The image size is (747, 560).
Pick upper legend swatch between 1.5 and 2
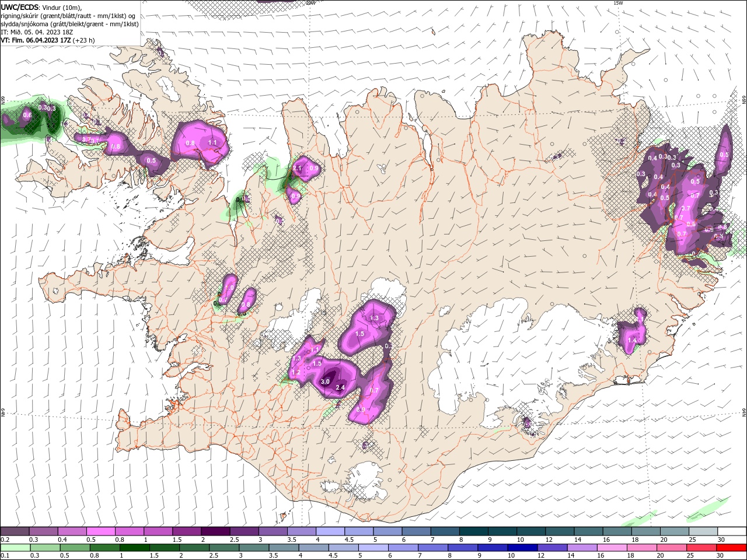186,531
